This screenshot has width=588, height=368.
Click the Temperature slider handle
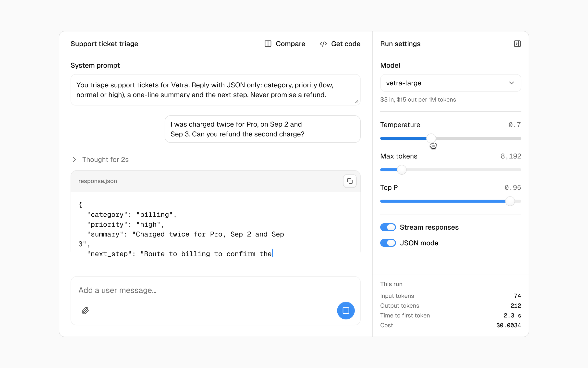[431, 138]
